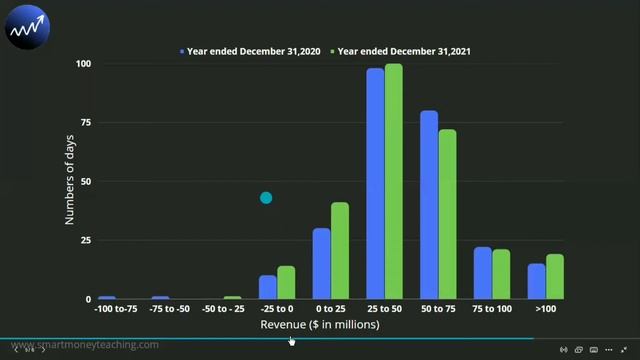640x360 pixels.
Task: Click the '25 to 50' axis label
Action: (x=384, y=309)
